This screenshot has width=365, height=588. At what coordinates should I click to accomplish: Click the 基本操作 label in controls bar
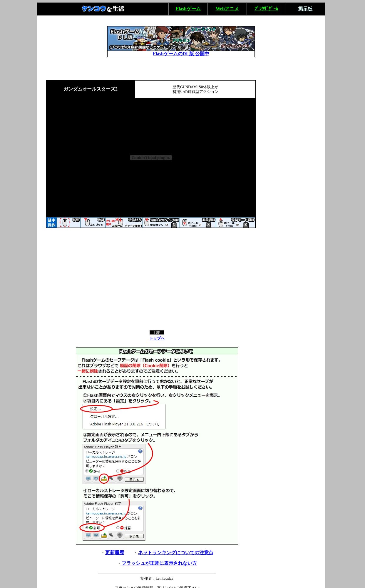51,223
